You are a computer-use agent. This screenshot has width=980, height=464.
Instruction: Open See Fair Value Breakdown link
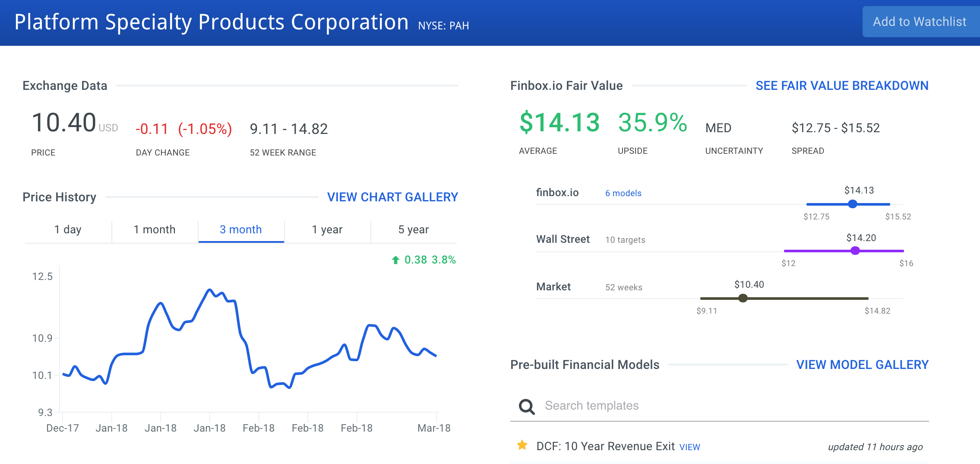tap(842, 86)
